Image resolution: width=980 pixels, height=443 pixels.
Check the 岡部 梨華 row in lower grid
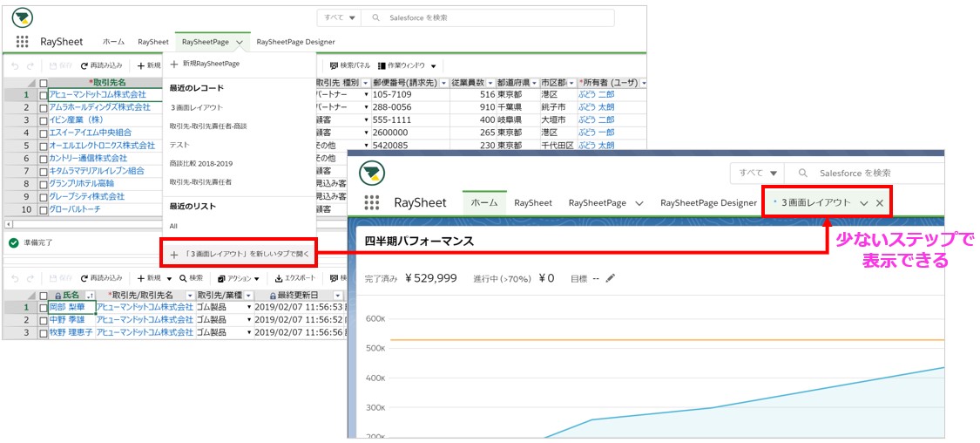(x=44, y=307)
